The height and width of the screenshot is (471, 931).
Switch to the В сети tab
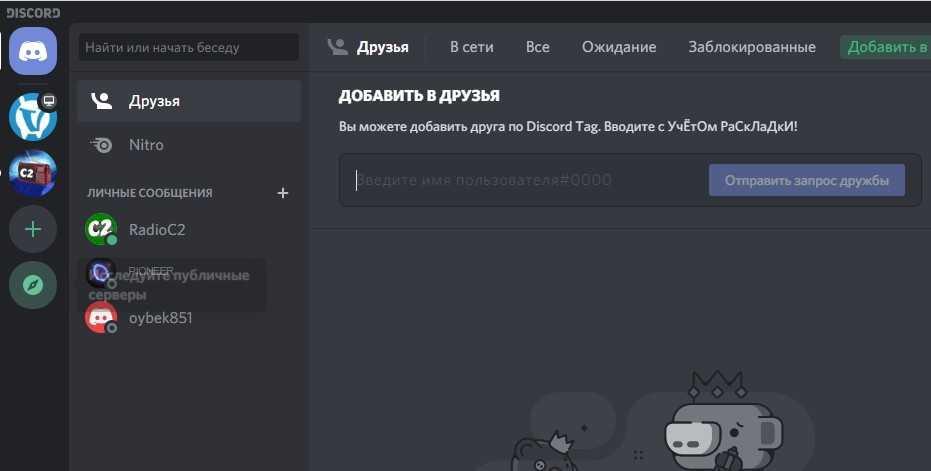coord(471,47)
